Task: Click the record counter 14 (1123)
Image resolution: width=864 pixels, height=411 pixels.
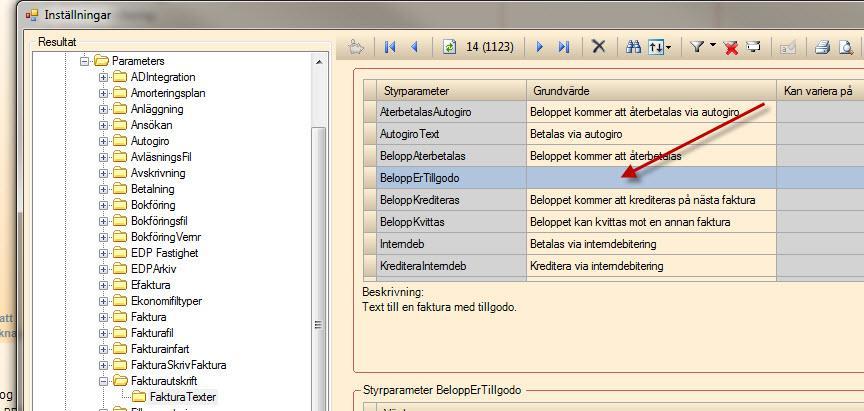Action: click(490, 47)
